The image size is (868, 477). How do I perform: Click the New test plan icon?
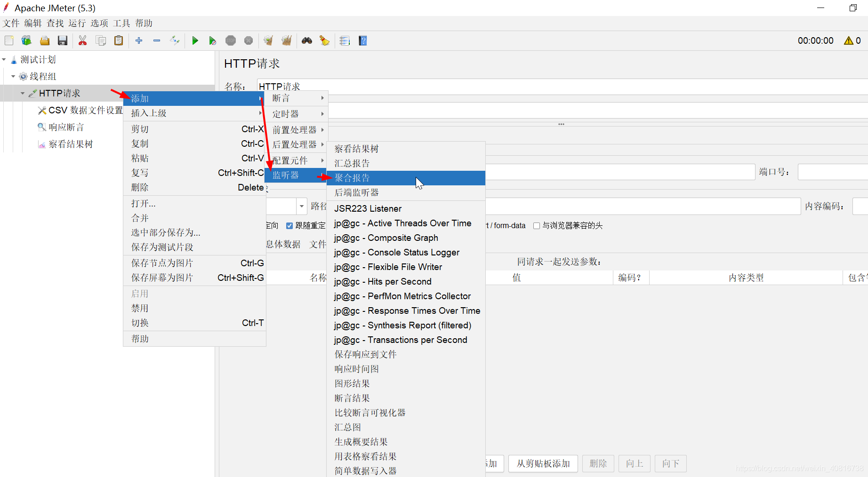tap(9, 40)
